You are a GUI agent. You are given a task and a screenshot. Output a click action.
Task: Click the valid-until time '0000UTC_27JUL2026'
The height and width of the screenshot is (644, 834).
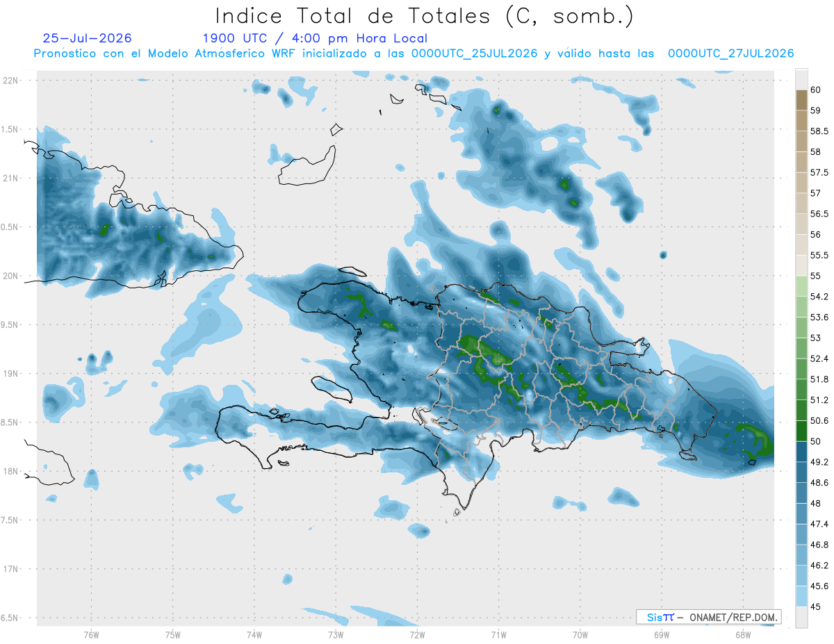coord(730,53)
